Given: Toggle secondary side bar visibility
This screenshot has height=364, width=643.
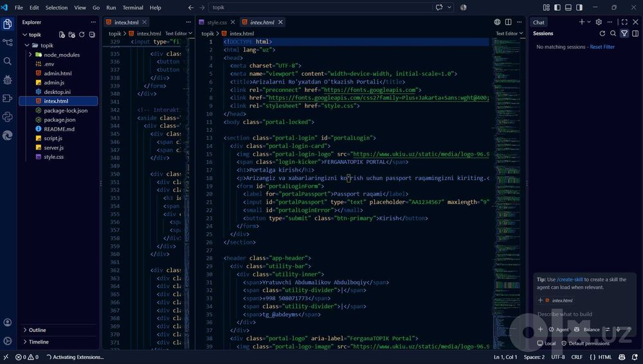Looking at the screenshot, I should point(579,7).
